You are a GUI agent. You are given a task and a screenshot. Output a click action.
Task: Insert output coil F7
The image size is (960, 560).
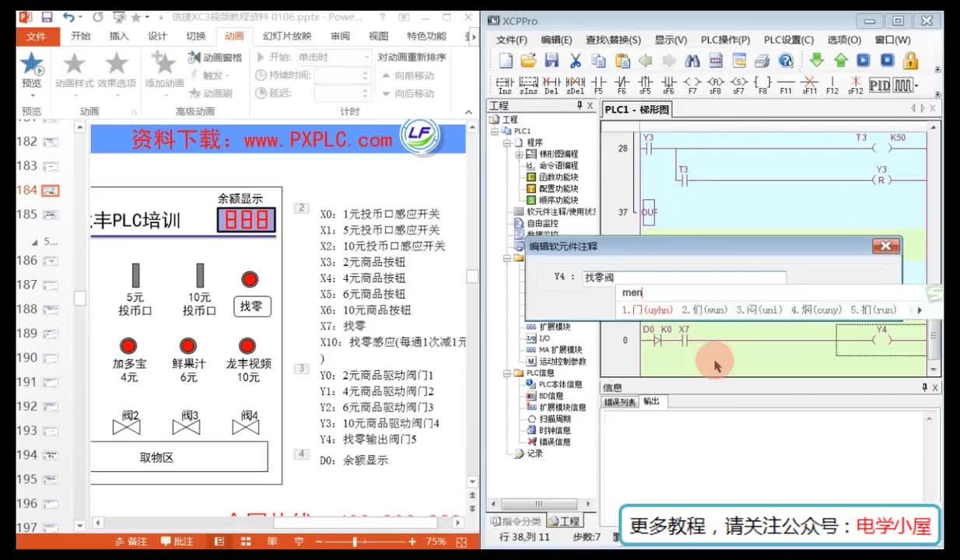click(692, 85)
